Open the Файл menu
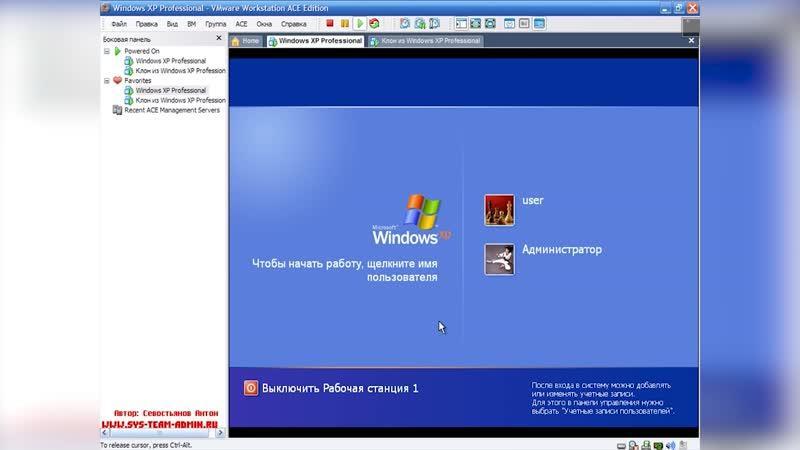The image size is (800, 450). (x=119, y=22)
